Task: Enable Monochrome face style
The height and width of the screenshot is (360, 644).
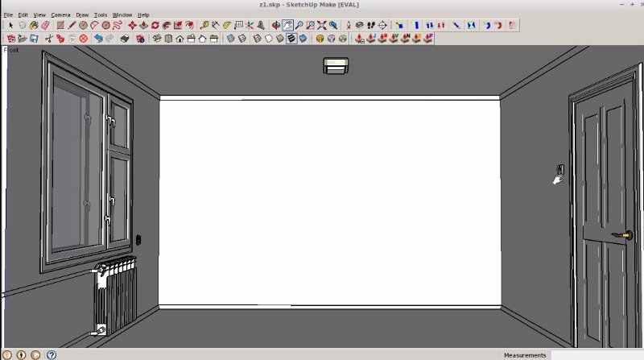Action: 303,39
